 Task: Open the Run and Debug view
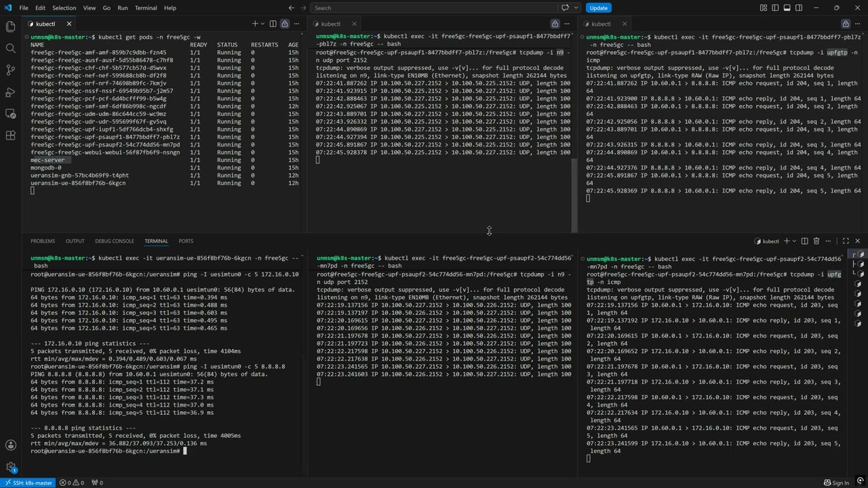pos(10,91)
